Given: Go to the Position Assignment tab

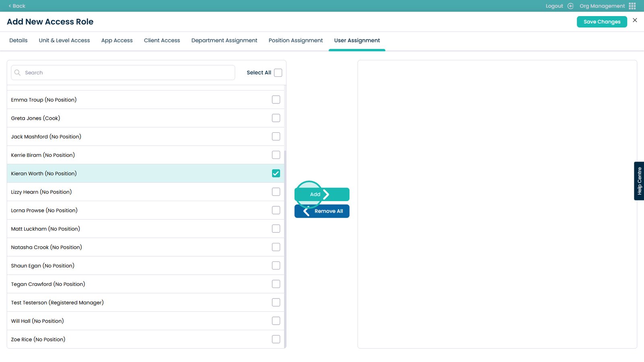Looking at the screenshot, I should [295, 41].
